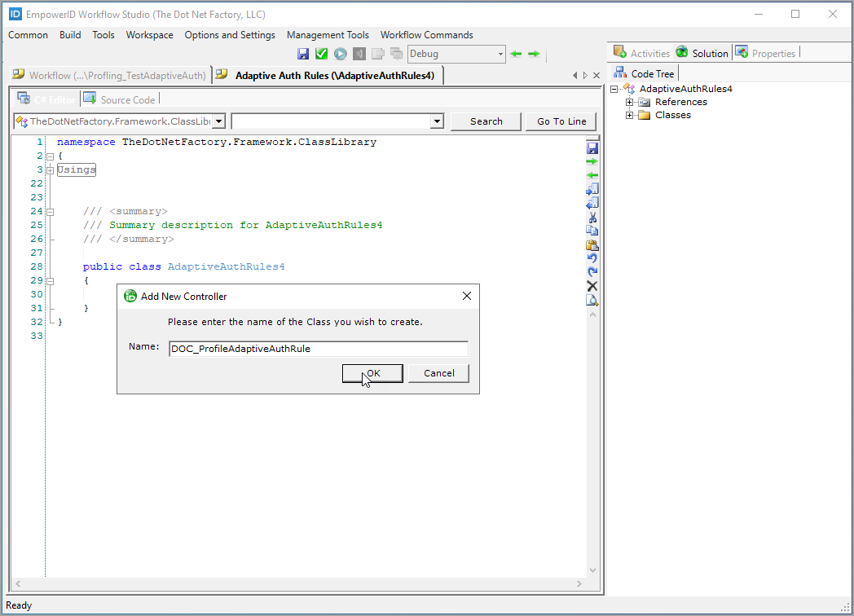
Task: Expand the Classes folder in Code Tree
Action: coord(629,115)
